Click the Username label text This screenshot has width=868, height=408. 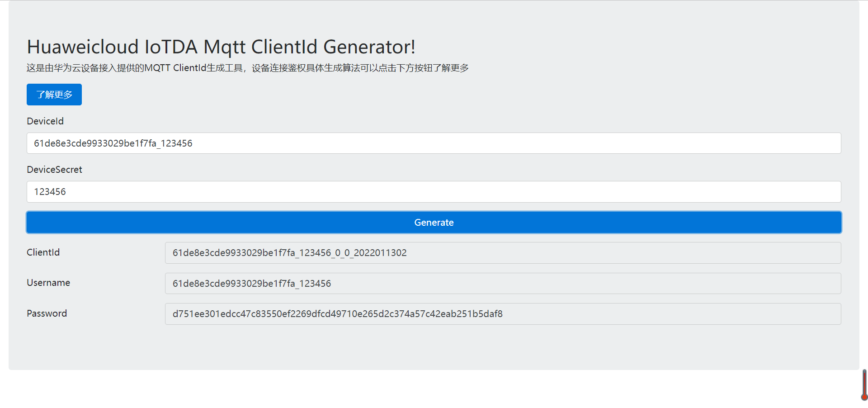(48, 283)
